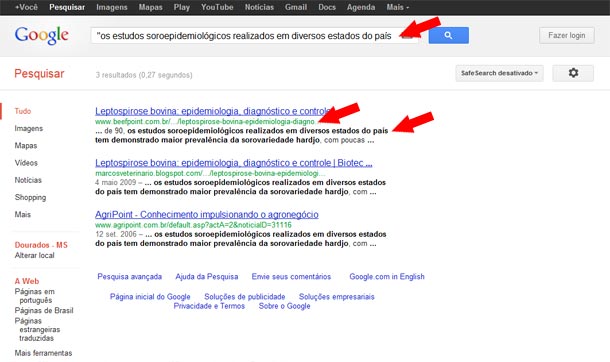Click the blue magnifier search button
Image resolution: width=610 pixels, height=362 pixels.
pyautogui.click(x=449, y=35)
